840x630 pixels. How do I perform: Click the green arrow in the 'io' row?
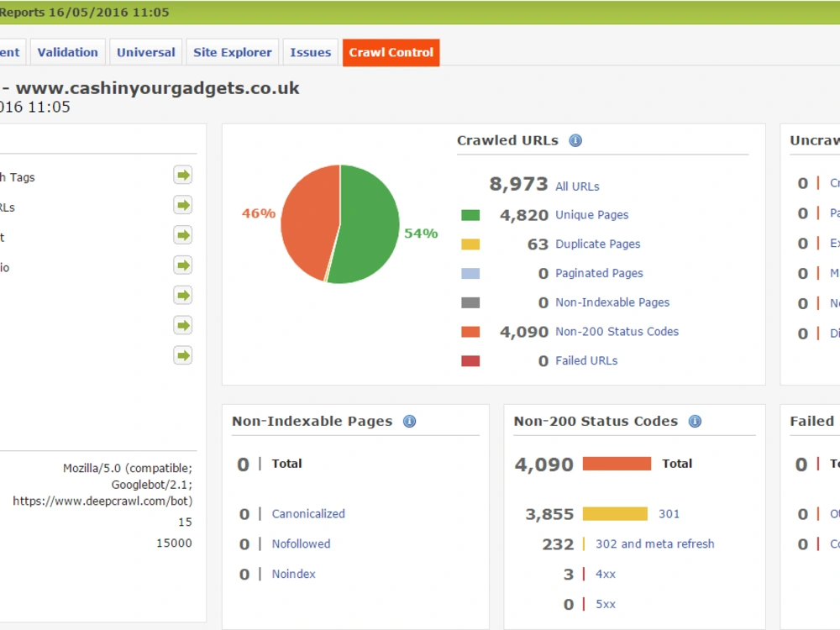182,265
